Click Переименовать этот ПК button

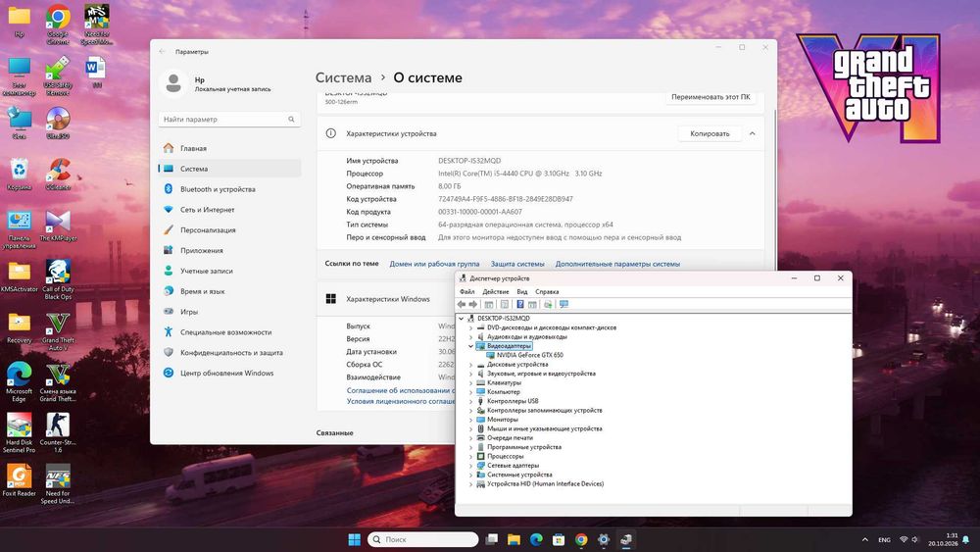point(710,97)
